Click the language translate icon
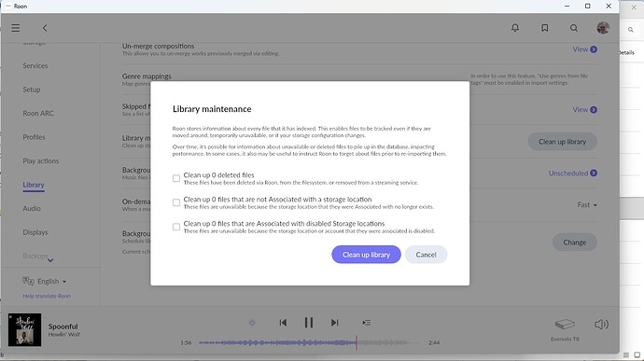 point(28,281)
